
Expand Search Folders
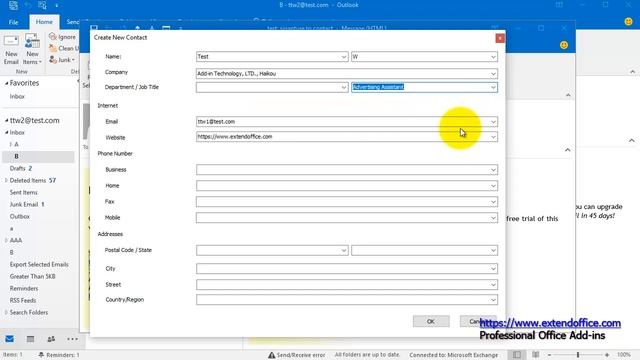coord(6,313)
